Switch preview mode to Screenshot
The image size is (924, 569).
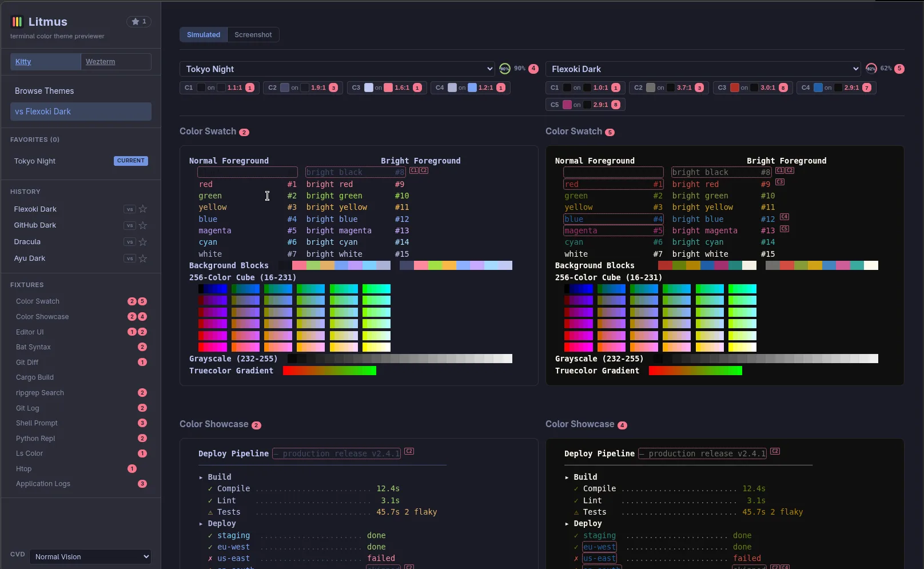click(253, 35)
